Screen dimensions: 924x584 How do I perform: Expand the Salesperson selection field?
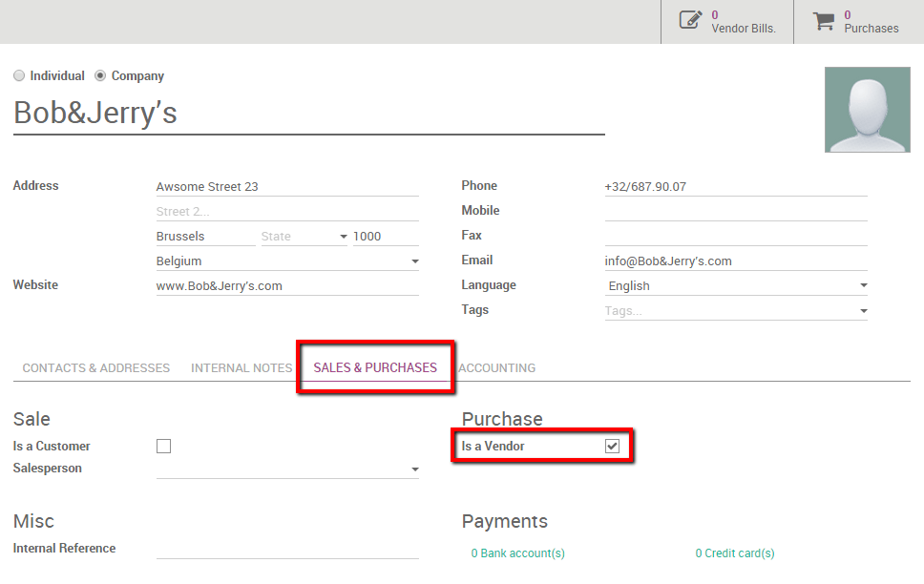pos(286,469)
